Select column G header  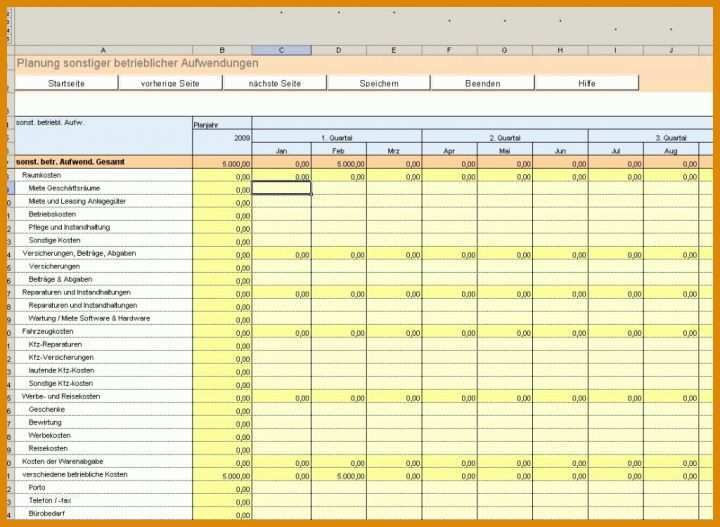(x=505, y=50)
